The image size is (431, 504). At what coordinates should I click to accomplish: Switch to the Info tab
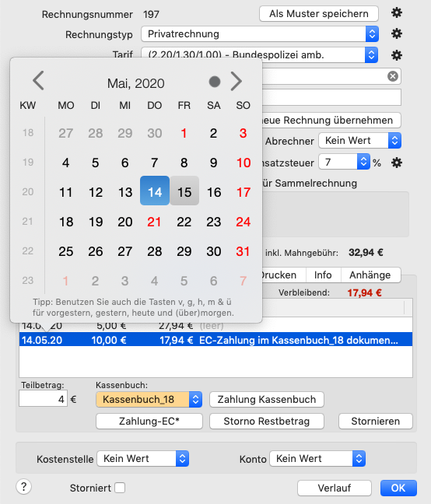(x=323, y=275)
